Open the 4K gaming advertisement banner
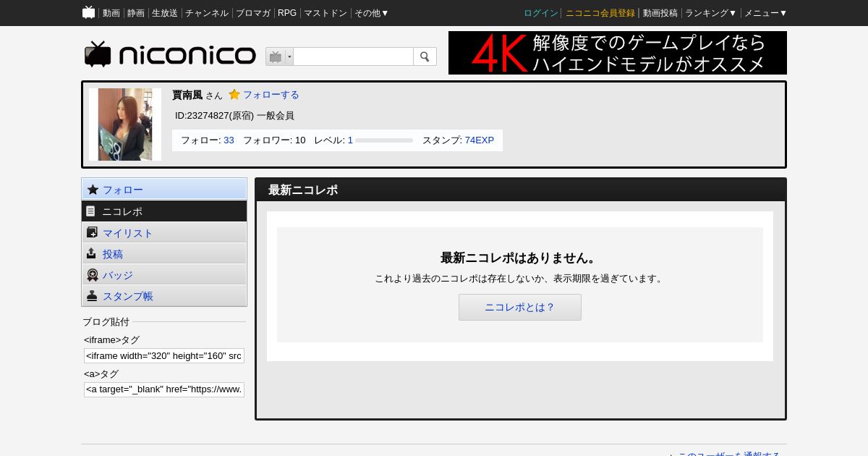Screen dimensions: 868x456 pos(618,53)
